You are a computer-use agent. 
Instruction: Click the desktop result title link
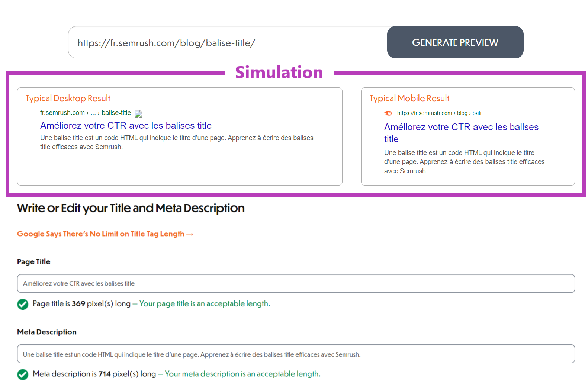point(126,126)
